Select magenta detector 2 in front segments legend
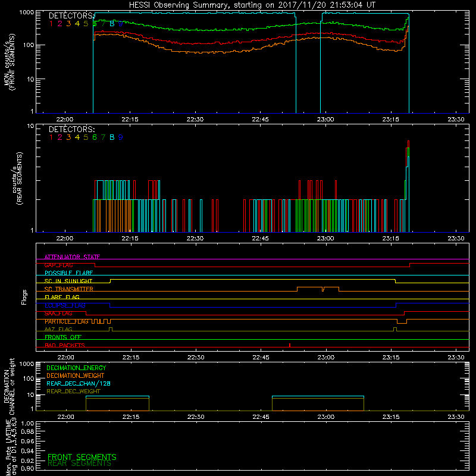The width and height of the screenshot is (476, 476). (x=60, y=24)
